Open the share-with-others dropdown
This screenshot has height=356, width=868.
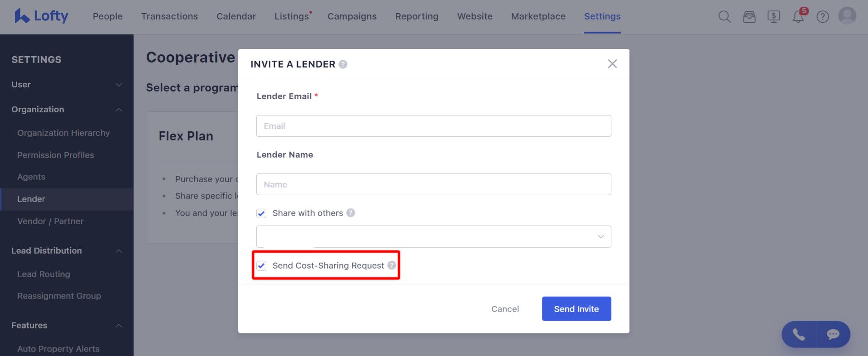coord(434,236)
